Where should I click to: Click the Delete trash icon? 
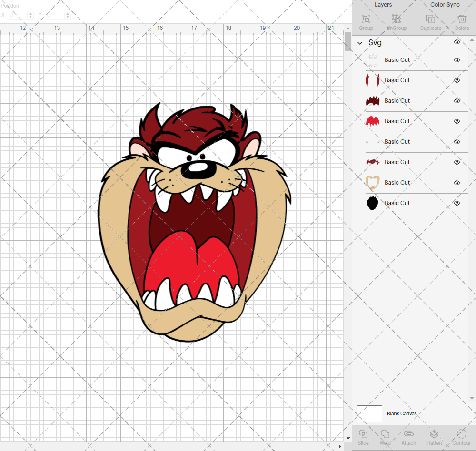pyautogui.click(x=462, y=19)
